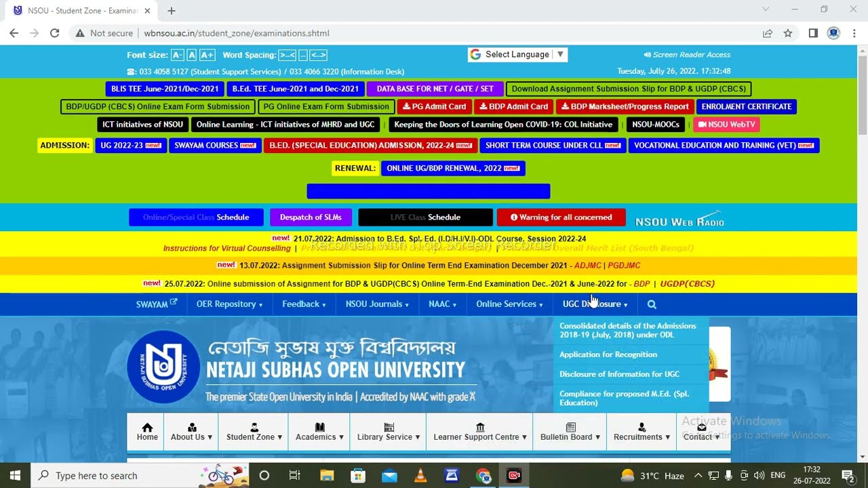The height and width of the screenshot is (488, 868).
Task: Open DATA BASE FOR NET / GATE / SET
Action: point(435,89)
